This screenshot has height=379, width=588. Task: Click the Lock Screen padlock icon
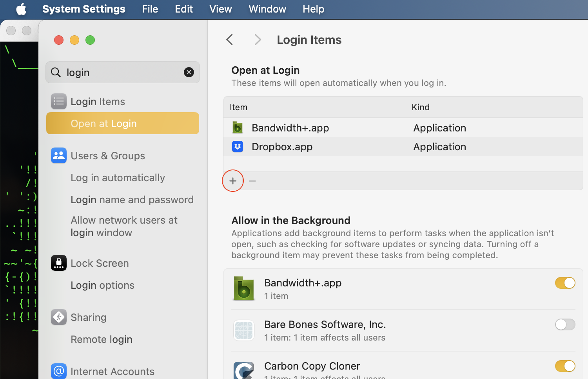click(58, 263)
